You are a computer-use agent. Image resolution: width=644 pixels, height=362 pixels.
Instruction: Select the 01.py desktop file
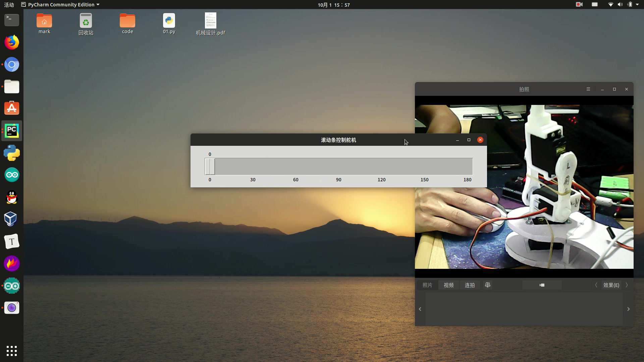click(169, 24)
